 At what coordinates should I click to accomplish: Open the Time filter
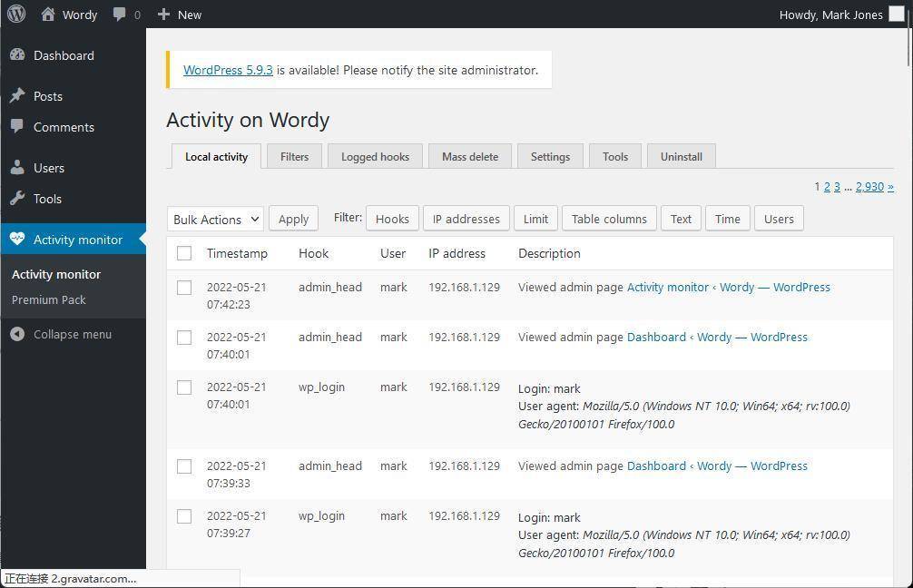click(727, 219)
